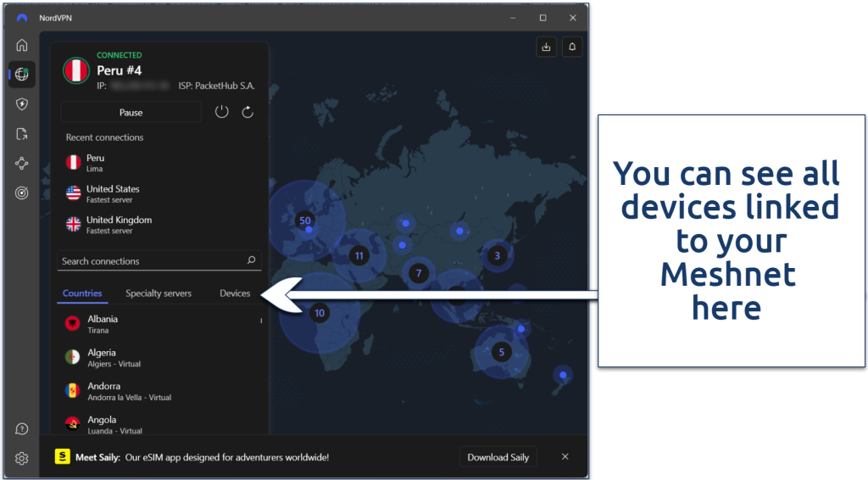Switch to the Specialty servers tab

coord(159,293)
